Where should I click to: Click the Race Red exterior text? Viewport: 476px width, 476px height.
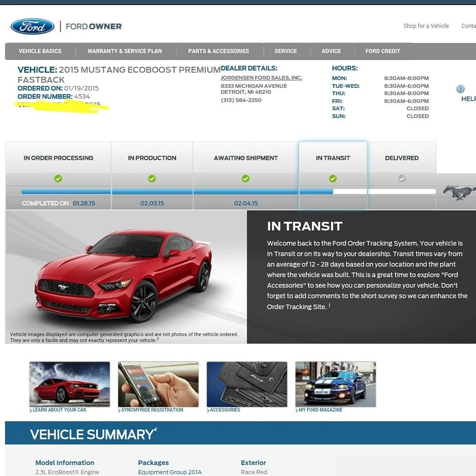254,472
